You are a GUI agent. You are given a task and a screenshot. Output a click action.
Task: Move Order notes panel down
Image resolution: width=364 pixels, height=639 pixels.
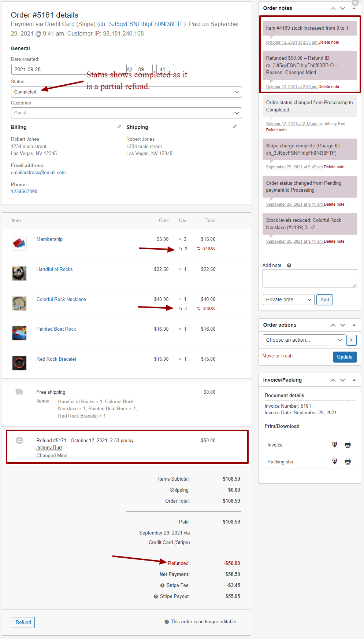(343, 8)
